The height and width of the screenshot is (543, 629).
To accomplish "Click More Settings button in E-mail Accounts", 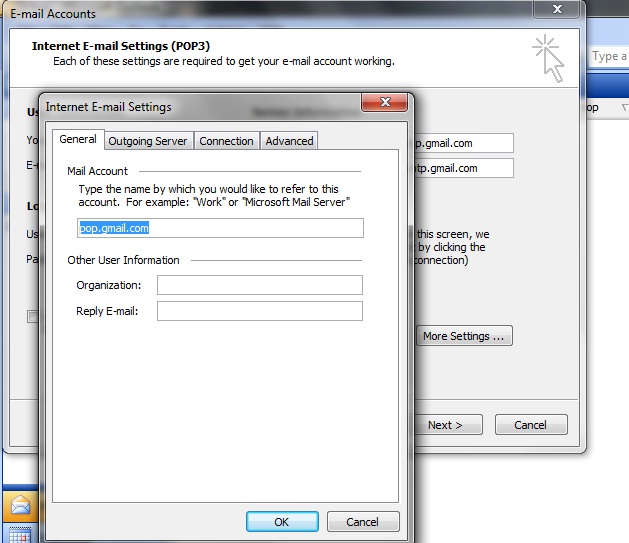I will click(464, 336).
